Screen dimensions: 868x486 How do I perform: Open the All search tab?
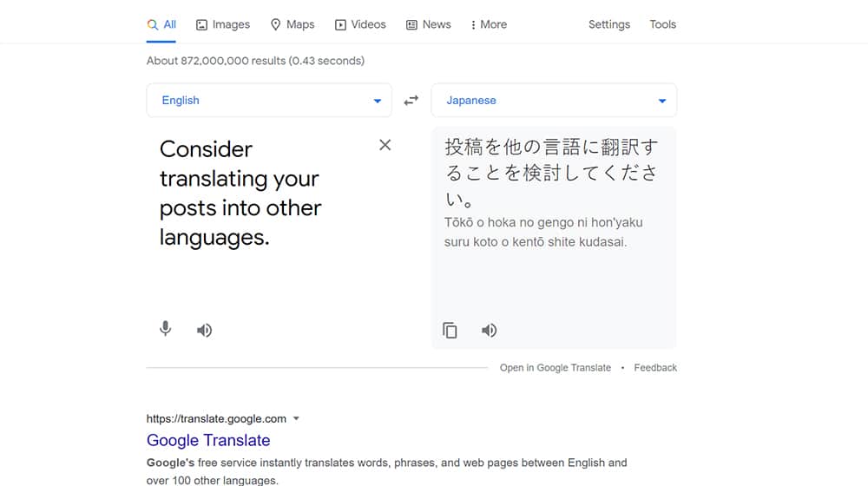click(x=161, y=24)
